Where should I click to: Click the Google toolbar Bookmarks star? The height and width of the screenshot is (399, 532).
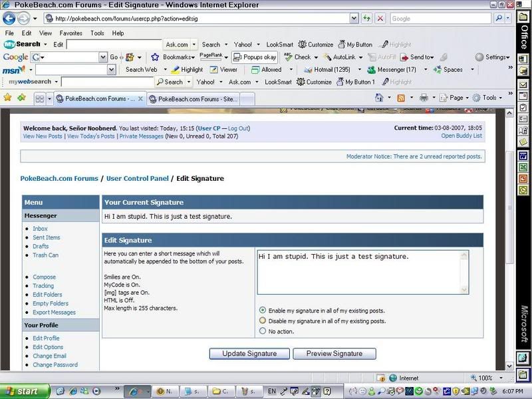[155, 57]
